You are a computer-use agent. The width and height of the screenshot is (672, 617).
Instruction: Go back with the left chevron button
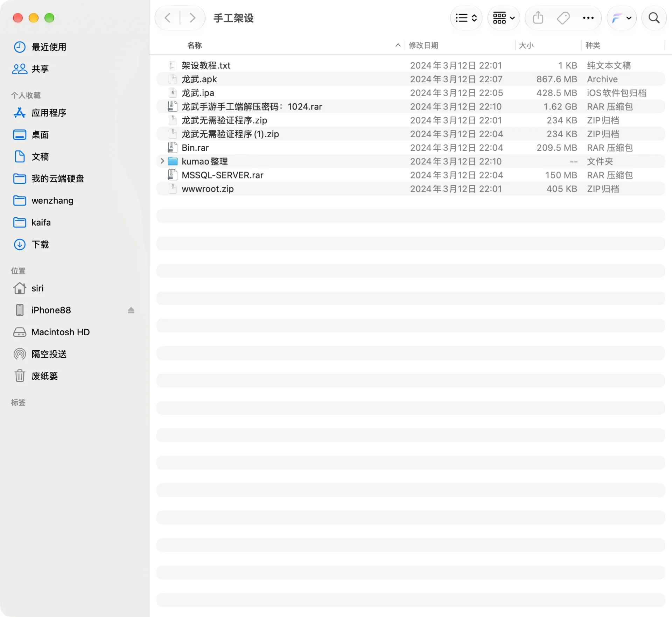(x=168, y=18)
